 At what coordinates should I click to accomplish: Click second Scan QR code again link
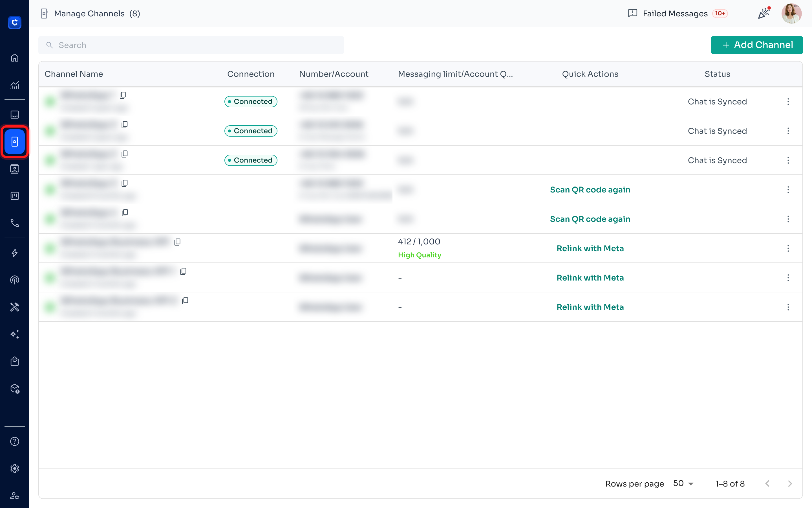[x=590, y=219]
